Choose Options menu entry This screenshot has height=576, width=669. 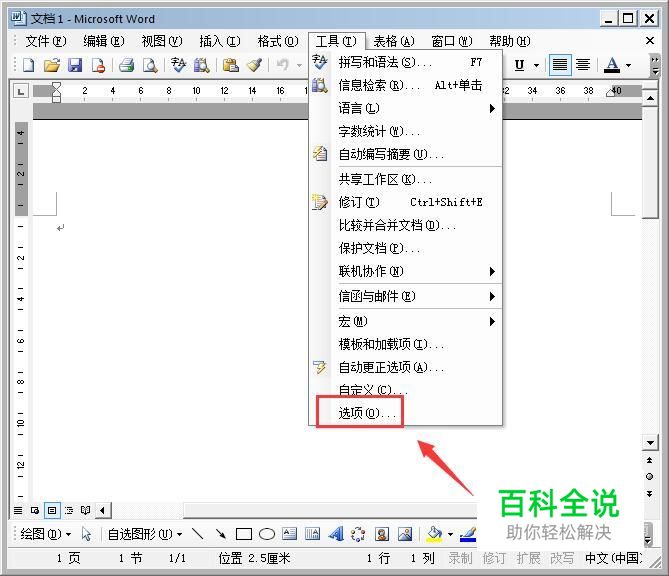pos(405,413)
